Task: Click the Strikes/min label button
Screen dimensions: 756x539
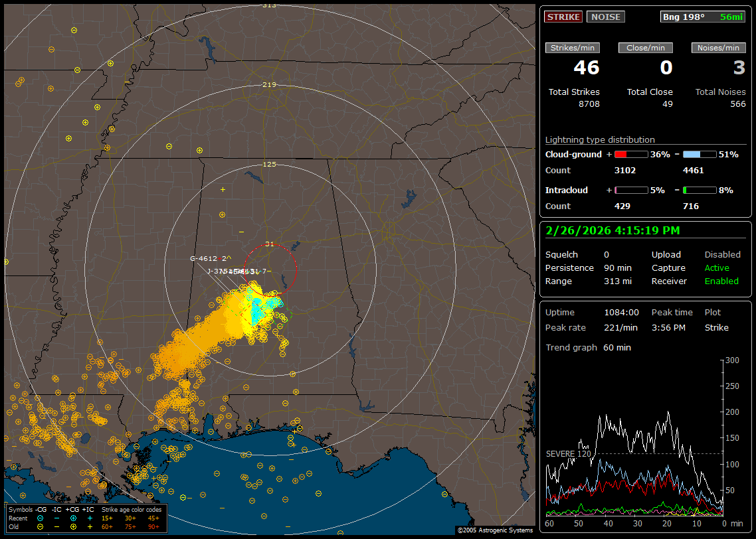Action: point(573,48)
